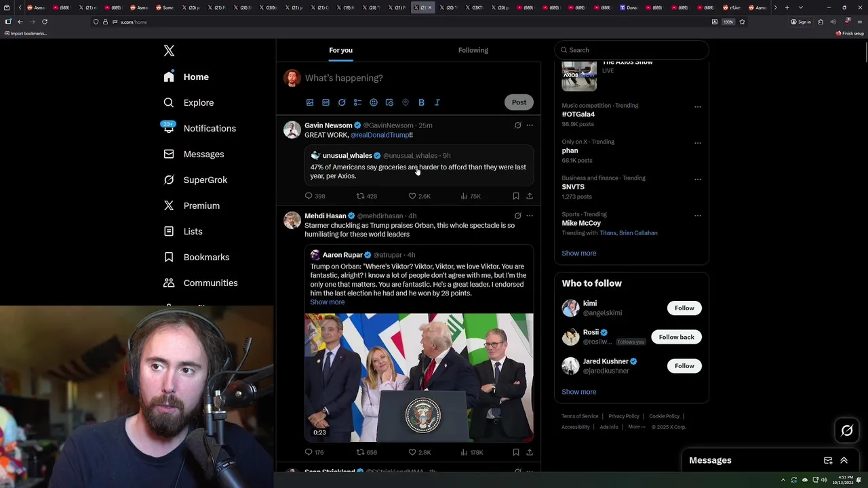Share Mehdi Hasan's post
The height and width of the screenshot is (488, 868).
coord(530,452)
